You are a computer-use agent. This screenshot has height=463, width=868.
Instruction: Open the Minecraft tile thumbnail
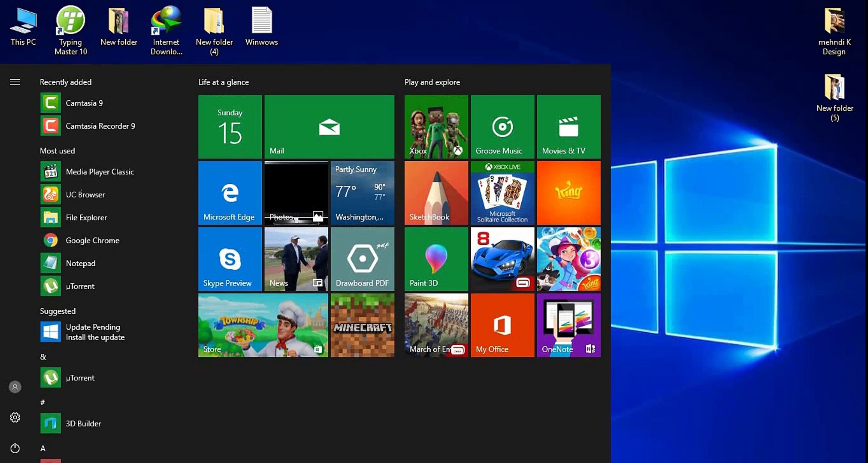[x=362, y=325]
